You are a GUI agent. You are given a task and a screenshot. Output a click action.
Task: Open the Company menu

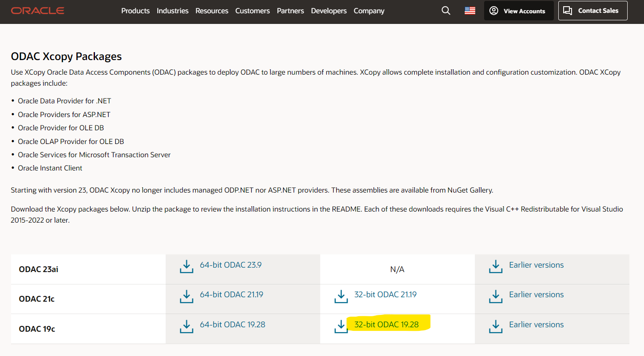pyautogui.click(x=369, y=11)
